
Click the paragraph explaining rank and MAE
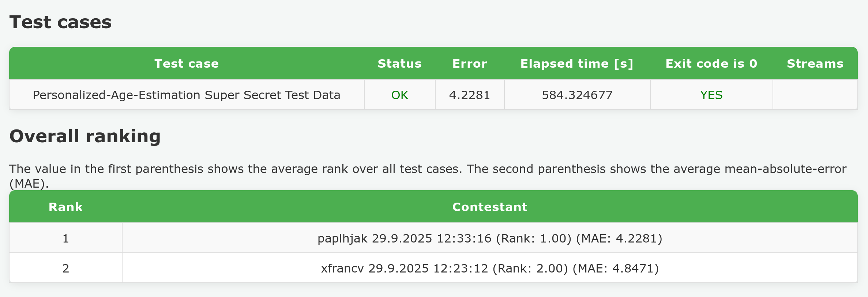[x=427, y=169]
